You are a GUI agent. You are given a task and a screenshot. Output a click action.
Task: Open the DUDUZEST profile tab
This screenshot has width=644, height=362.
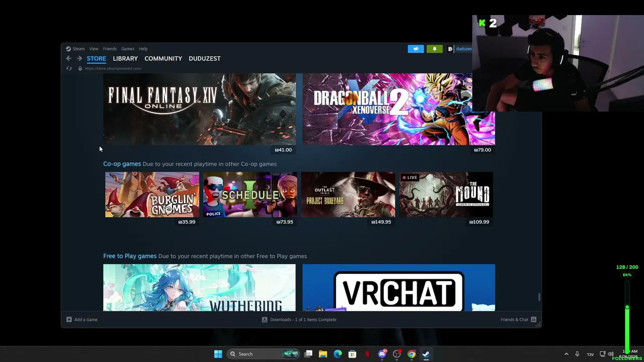[204, 58]
